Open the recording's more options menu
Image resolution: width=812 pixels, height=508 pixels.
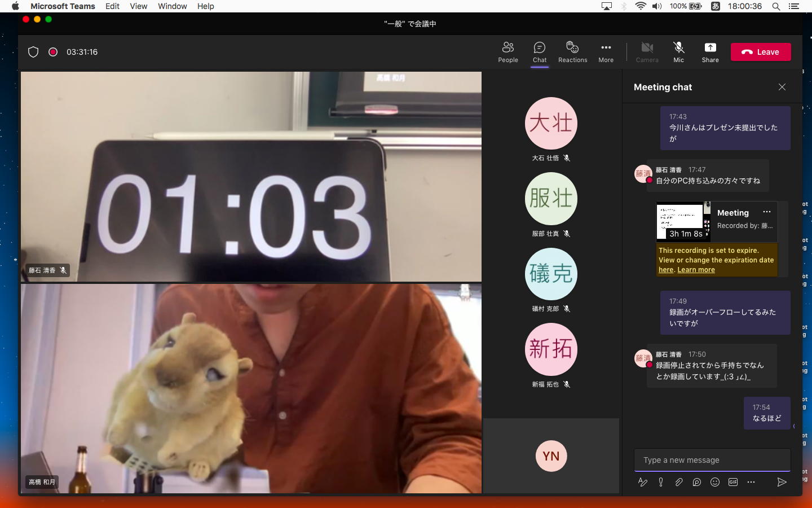(767, 212)
